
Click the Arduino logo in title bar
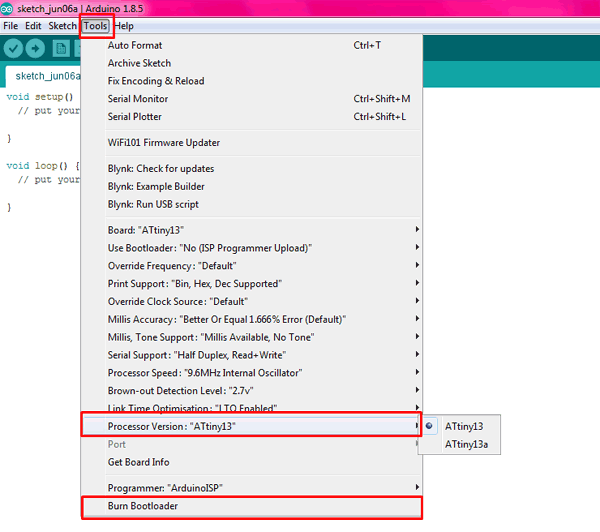tap(7, 8)
